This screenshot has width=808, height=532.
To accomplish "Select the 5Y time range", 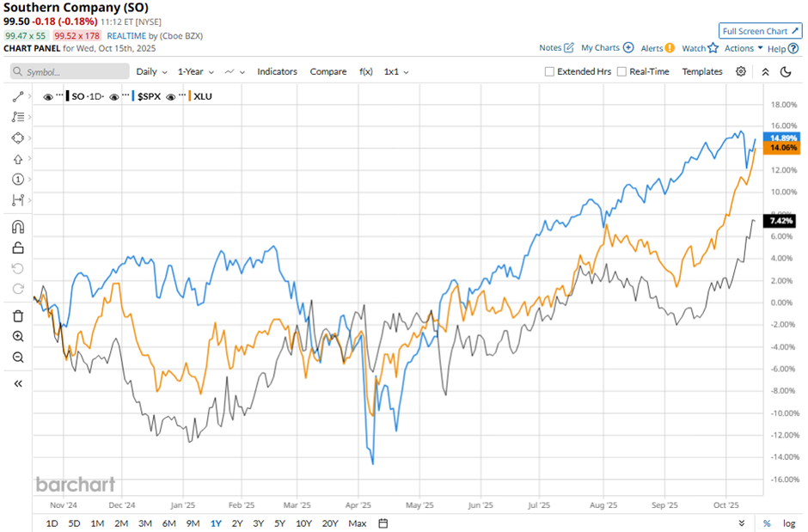I will [279, 523].
